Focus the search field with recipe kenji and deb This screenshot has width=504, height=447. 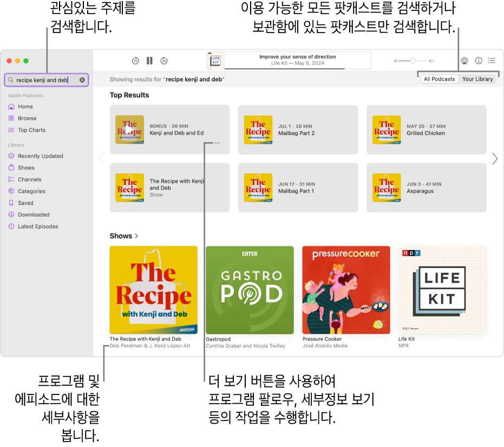(x=47, y=80)
